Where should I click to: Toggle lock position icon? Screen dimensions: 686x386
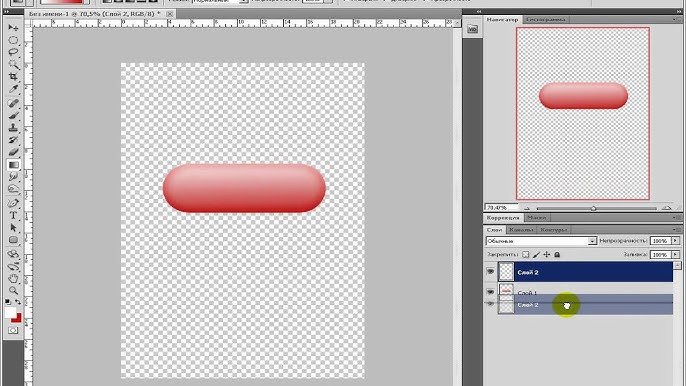[546, 254]
